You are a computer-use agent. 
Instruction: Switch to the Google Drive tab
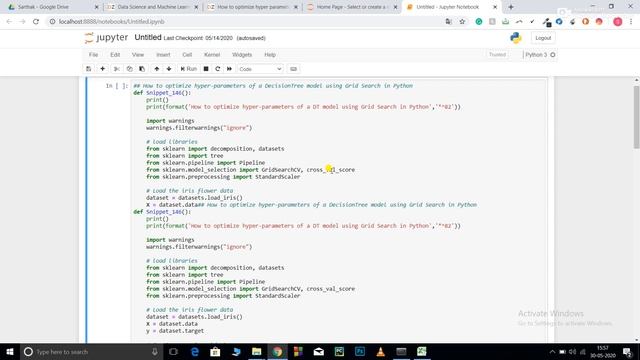click(x=53, y=7)
